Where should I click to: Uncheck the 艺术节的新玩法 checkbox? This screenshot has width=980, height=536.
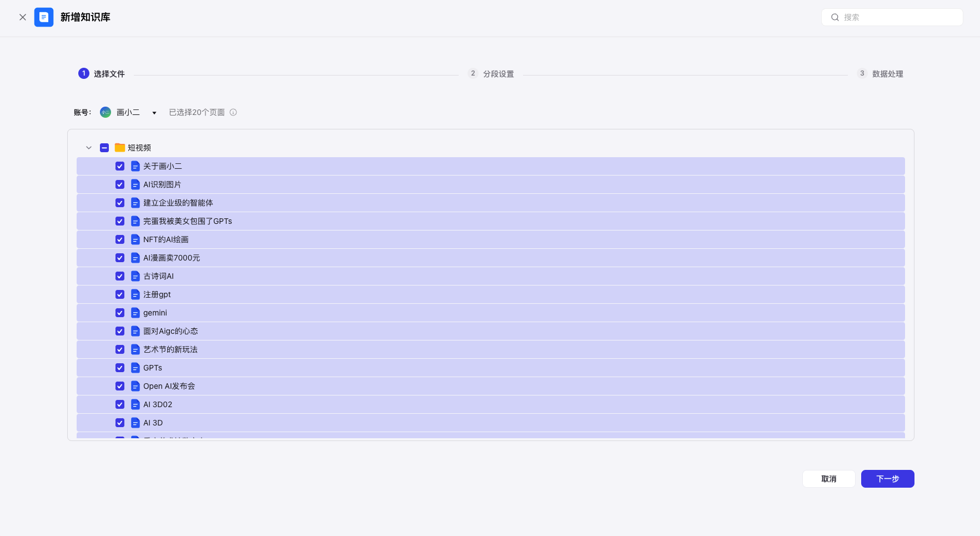click(x=120, y=349)
